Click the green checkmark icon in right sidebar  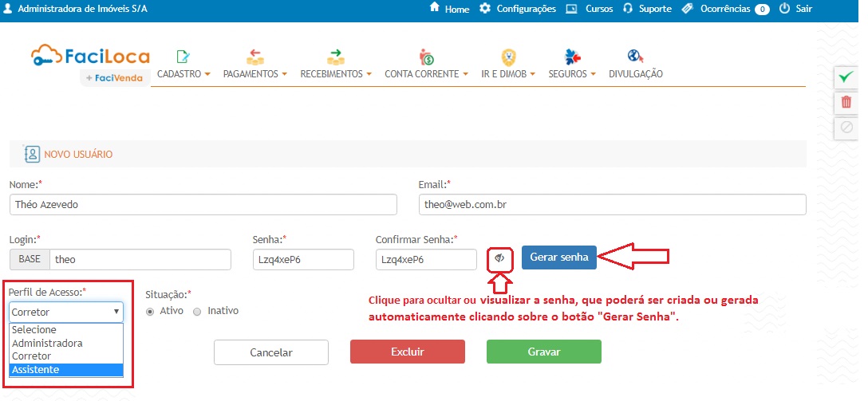846,77
